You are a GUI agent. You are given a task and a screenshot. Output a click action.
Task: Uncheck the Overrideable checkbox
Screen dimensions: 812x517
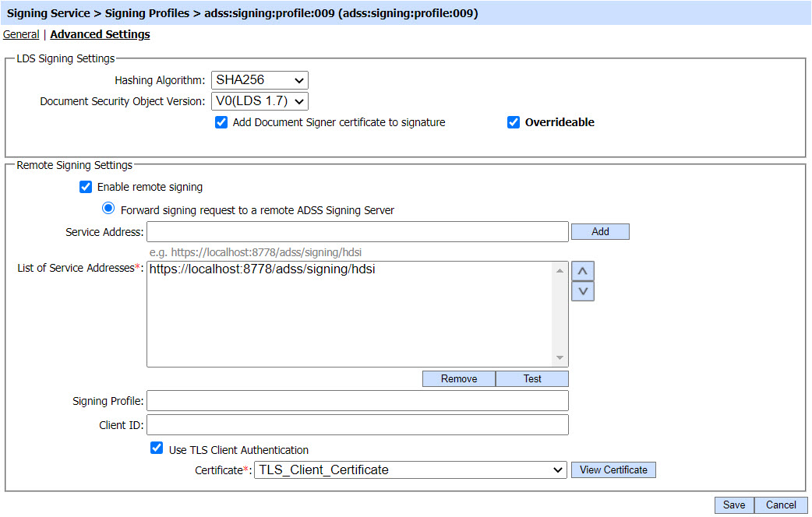[x=514, y=122]
